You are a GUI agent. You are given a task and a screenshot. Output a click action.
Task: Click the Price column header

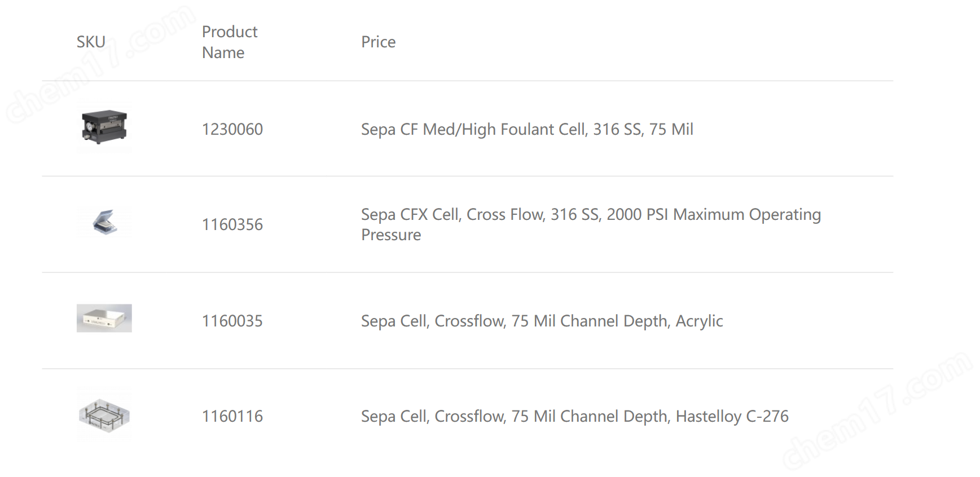point(379,42)
